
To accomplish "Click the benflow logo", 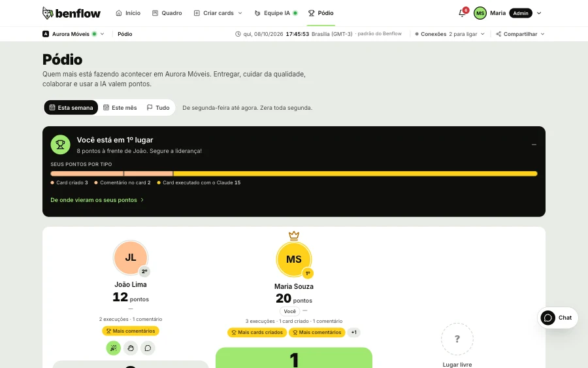I will point(71,13).
